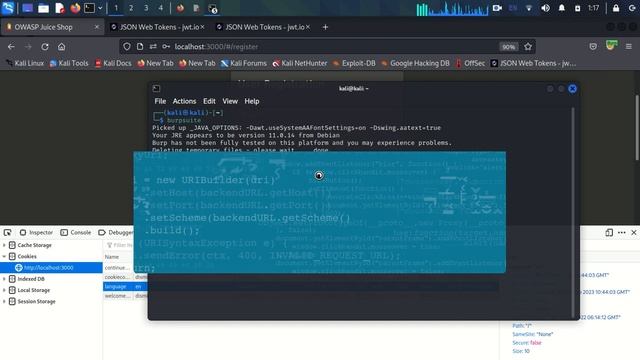Viewport: 640px width, 360px height.
Task: Open the Exploit-DB bookmark
Action: click(x=354, y=63)
